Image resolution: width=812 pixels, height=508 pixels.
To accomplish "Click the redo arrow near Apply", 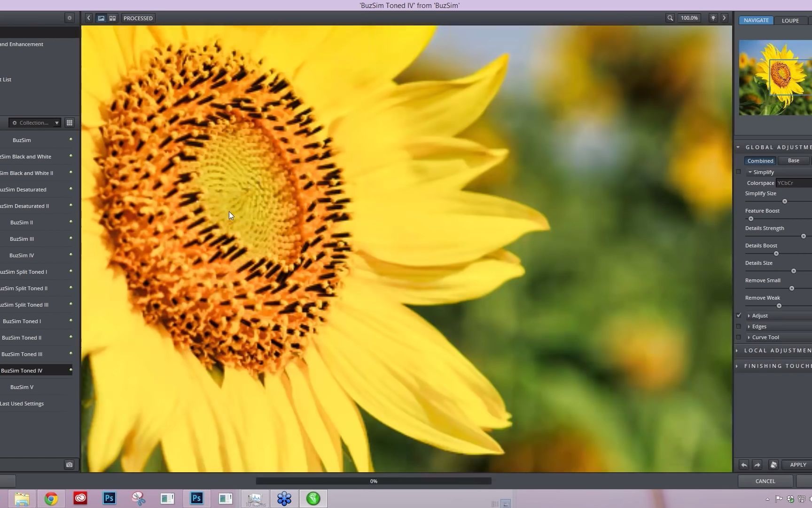I will pyautogui.click(x=757, y=465).
